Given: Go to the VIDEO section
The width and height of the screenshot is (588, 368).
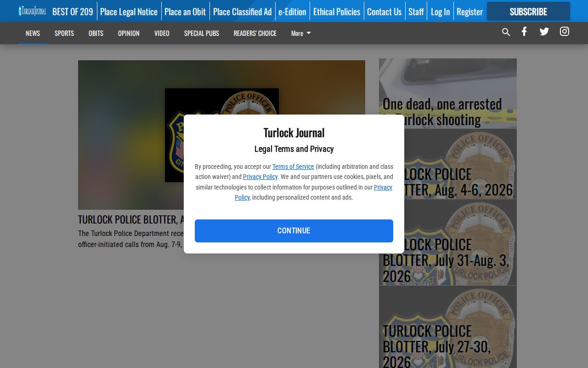Looking at the screenshot, I should click(x=162, y=33).
